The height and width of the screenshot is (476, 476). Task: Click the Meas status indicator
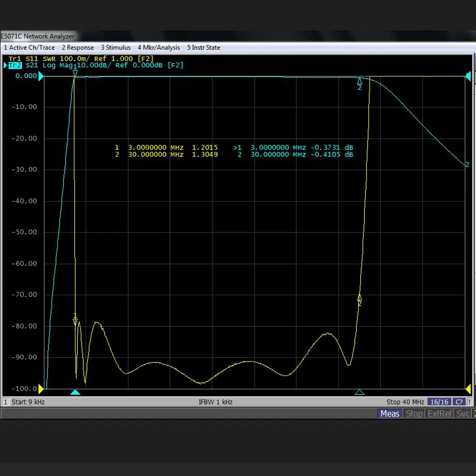coord(389,413)
